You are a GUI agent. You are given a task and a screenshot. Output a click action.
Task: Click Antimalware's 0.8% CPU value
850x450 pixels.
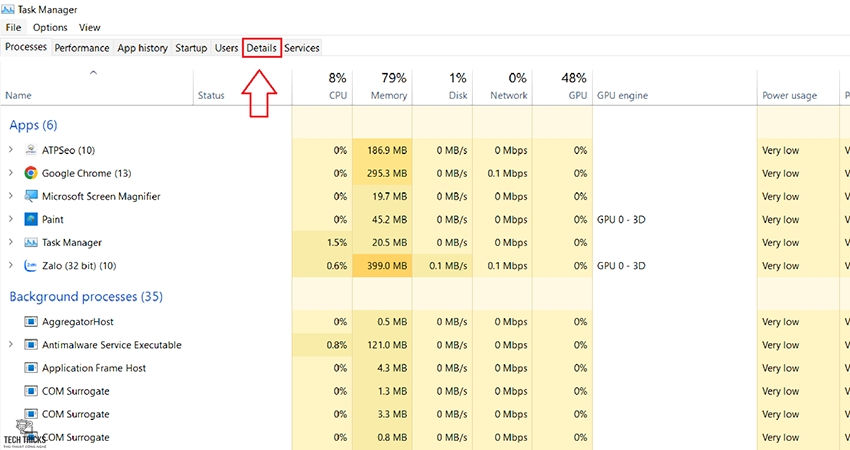337,345
